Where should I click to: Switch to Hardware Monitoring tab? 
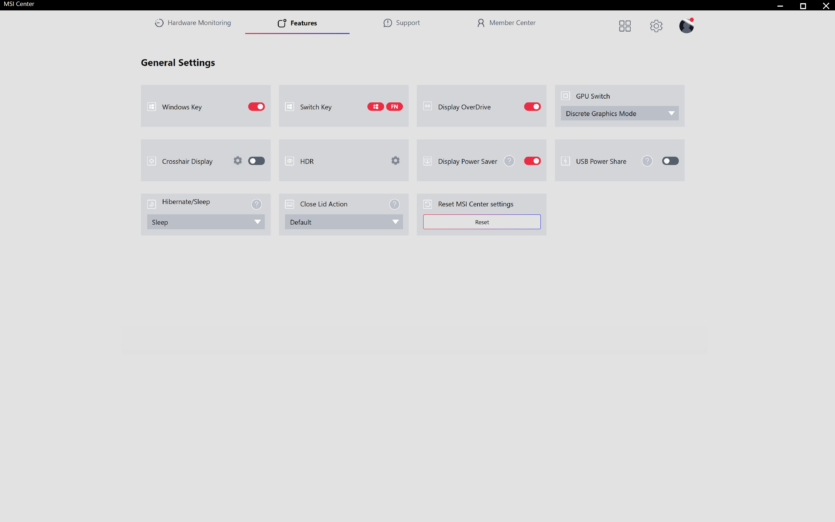coord(193,23)
